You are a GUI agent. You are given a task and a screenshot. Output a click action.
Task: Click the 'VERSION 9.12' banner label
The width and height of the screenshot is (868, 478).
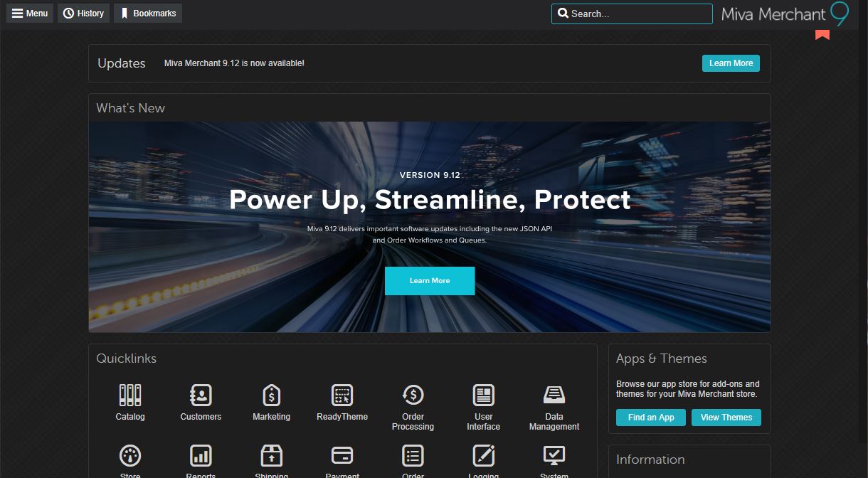click(x=430, y=175)
